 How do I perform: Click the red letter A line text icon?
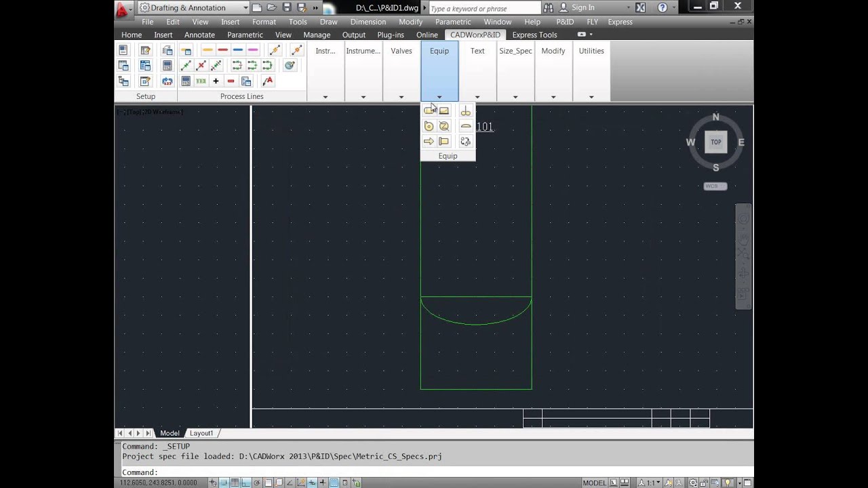point(268,81)
